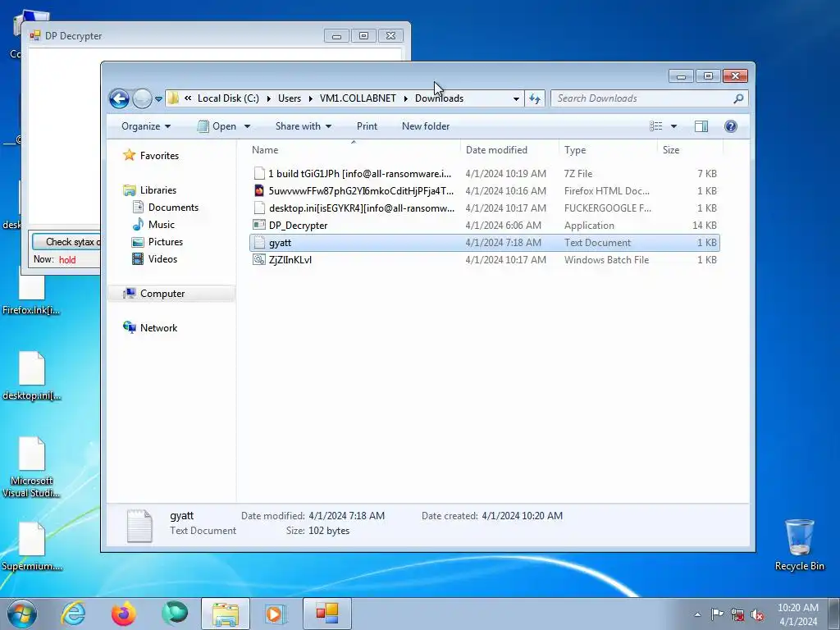Sort by the Size column header

[690, 150]
